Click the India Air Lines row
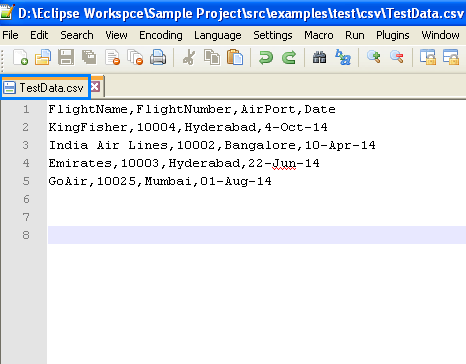 tap(212, 145)
